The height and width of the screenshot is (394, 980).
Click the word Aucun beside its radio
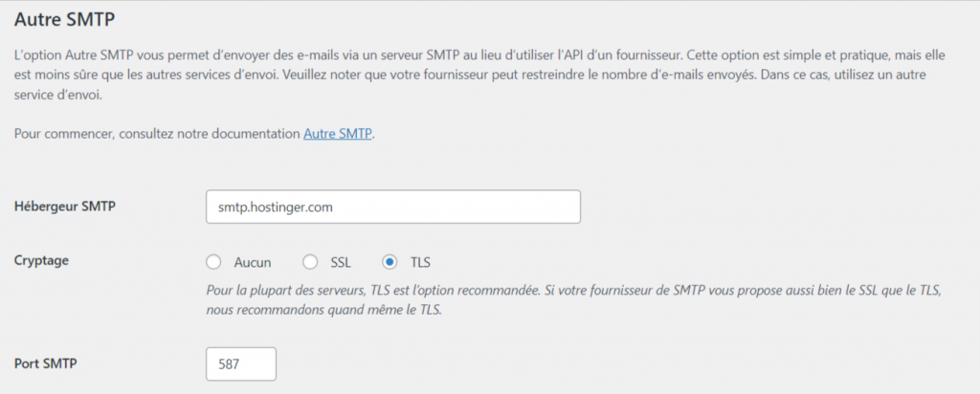253,261
